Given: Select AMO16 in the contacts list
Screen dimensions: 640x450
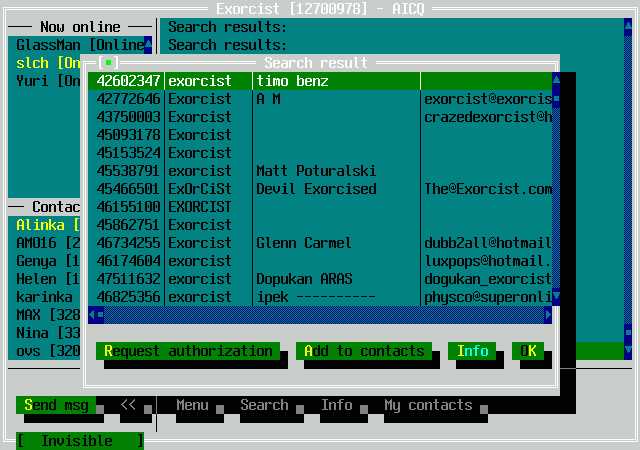Looking at the screenshot, I should (44, 243).
